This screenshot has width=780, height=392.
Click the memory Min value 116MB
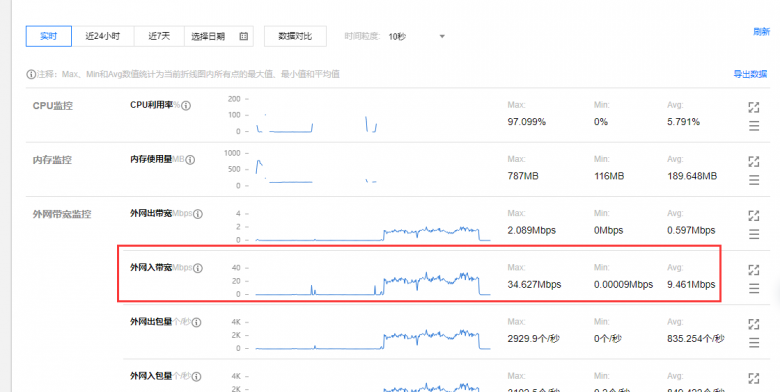pos(609,176)
